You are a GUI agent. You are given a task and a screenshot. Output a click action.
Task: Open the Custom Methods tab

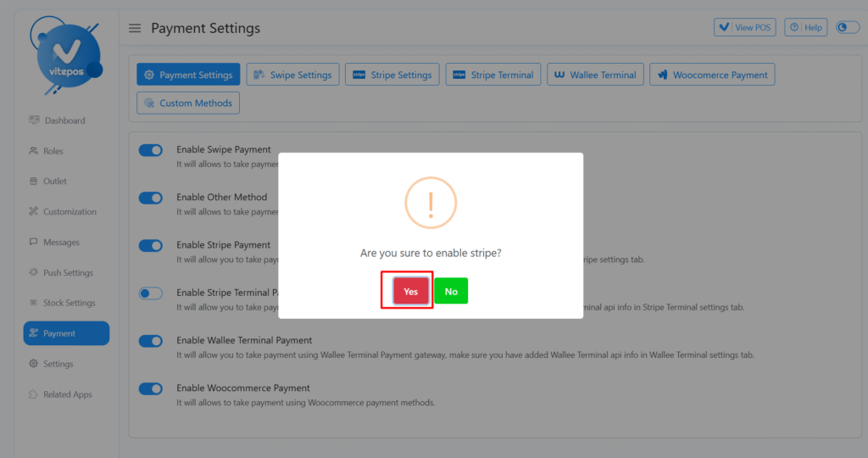point(188,103)
